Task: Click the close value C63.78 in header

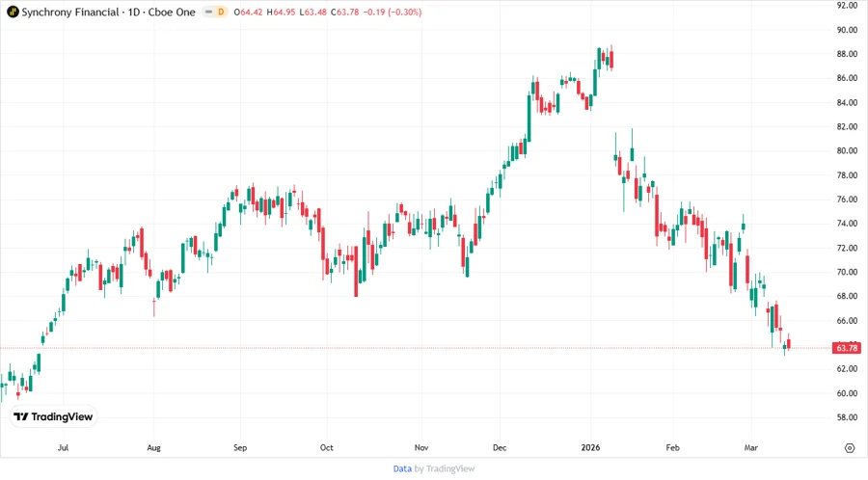Action: 345,12
